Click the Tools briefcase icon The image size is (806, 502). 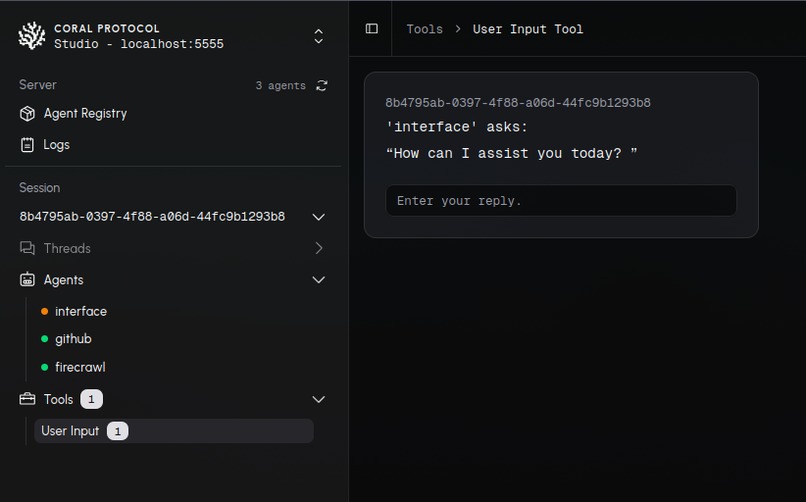[x=27, y=399]
